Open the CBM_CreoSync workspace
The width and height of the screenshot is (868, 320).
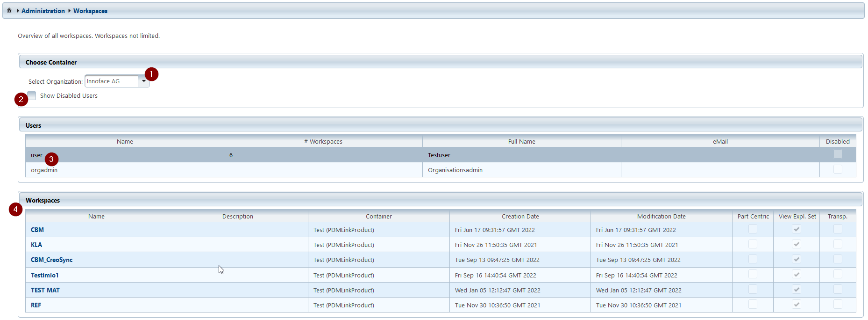[x=51, y=260]
